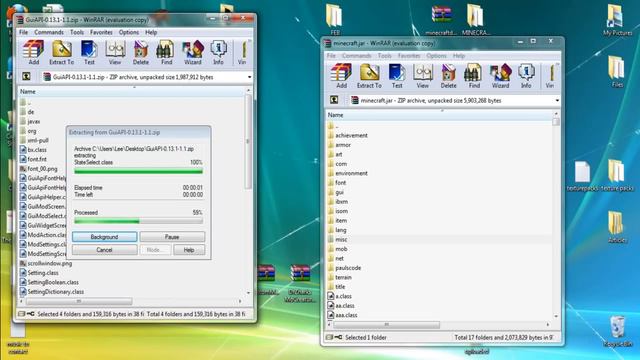Select the MINECRA... desktop folder

point(476,19)
